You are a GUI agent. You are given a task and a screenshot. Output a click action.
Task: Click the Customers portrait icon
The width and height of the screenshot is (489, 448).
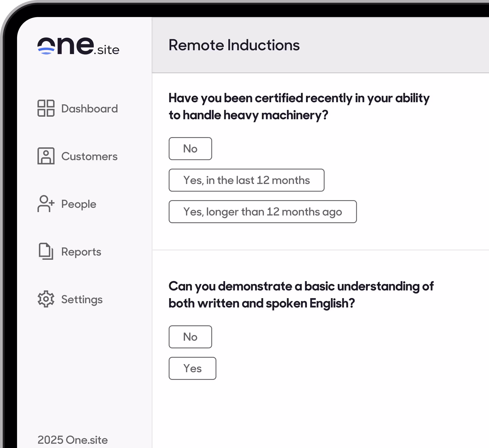[x=46, y=156]
